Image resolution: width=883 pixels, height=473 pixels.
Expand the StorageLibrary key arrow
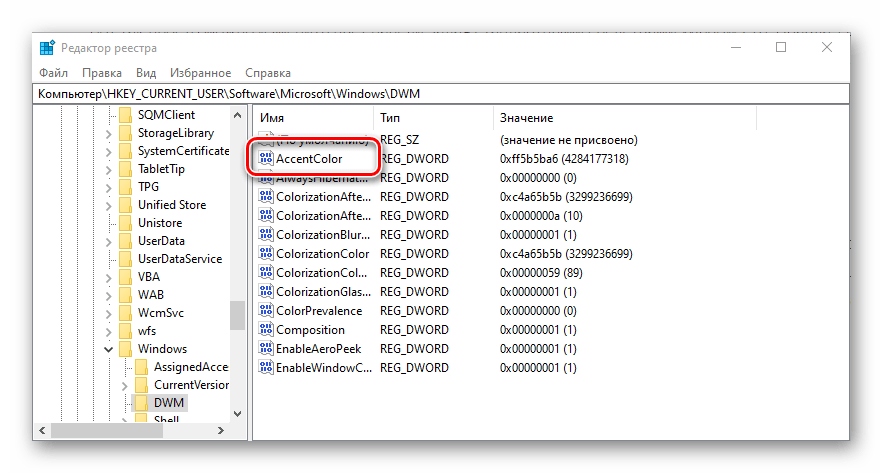(x=109, y=133)
